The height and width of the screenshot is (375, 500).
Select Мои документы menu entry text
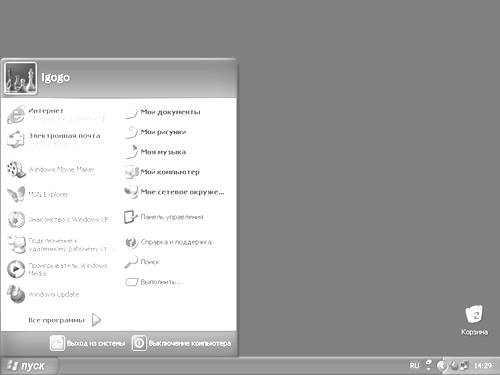[170, 112]
